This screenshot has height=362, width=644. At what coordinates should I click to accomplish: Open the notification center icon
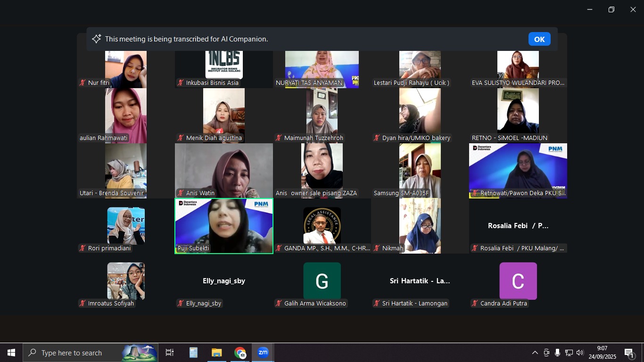point(629,353)
